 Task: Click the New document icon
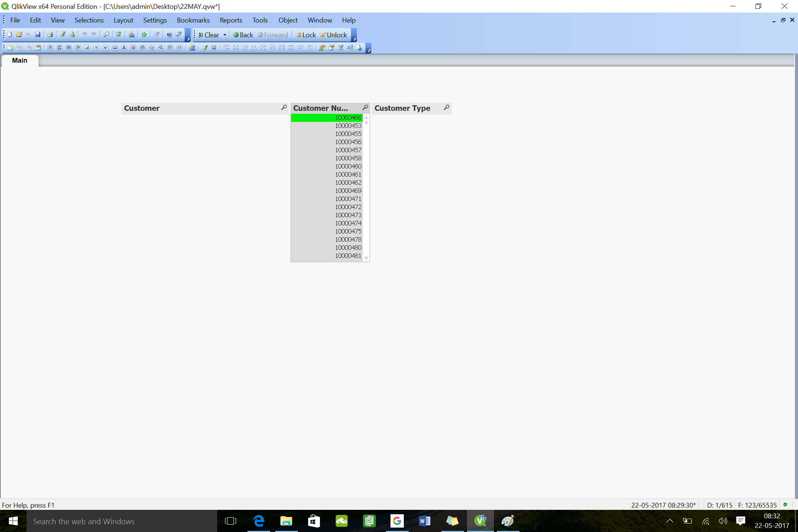(10, 35)
